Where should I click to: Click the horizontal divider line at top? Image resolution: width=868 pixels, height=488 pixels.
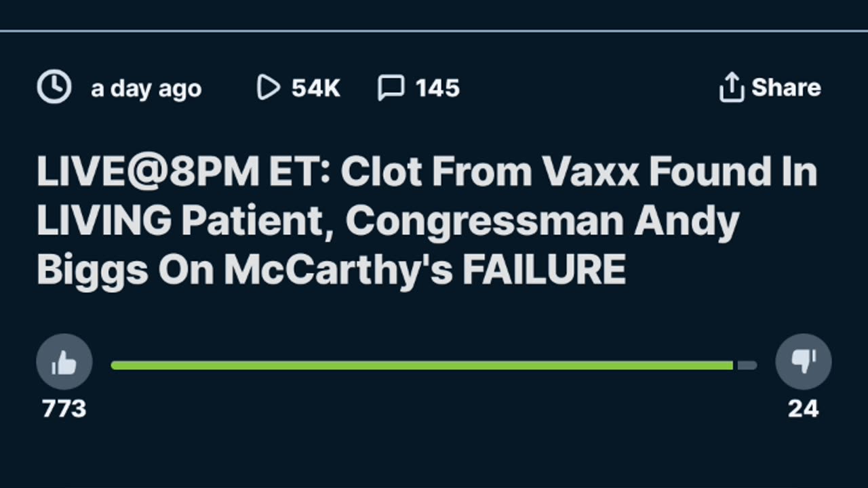coord(434,30)
